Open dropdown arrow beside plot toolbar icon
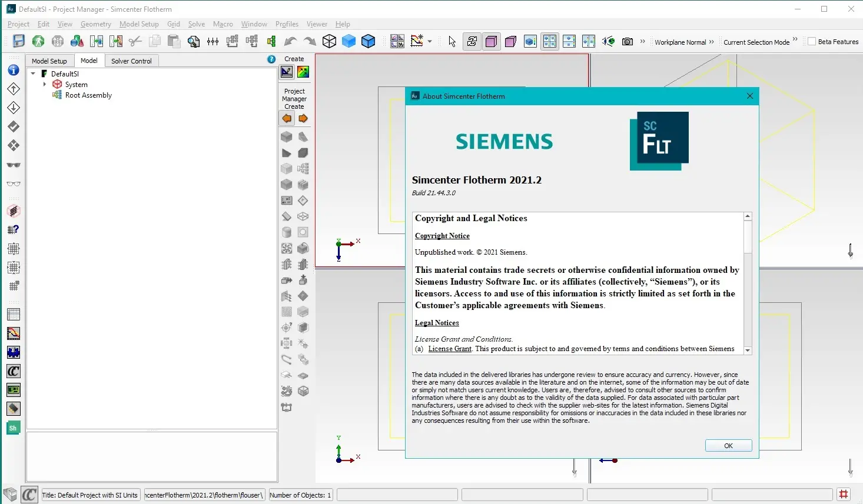This screenshot has height=504, width=863. pos(430,42)
